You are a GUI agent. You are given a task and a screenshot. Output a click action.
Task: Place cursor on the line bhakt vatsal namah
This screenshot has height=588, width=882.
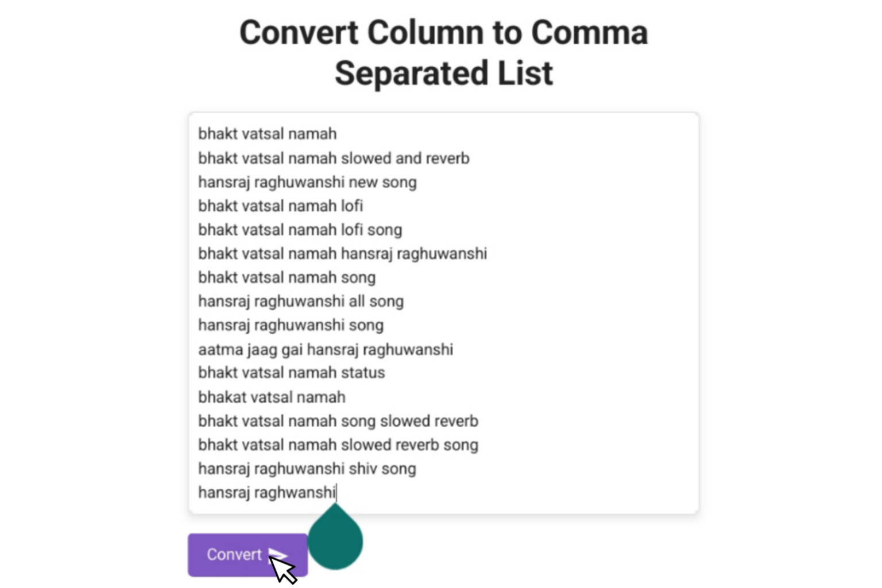[267, 134]
